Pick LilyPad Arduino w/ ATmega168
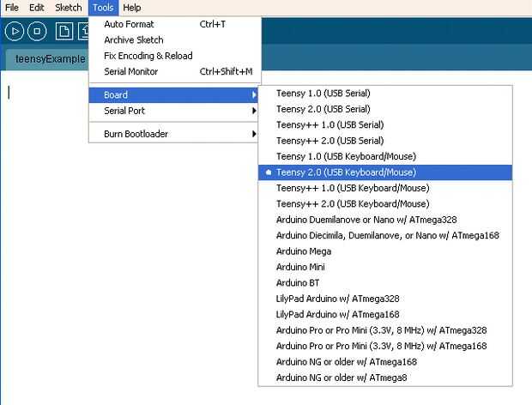The image size is (532, 405). 385,314
